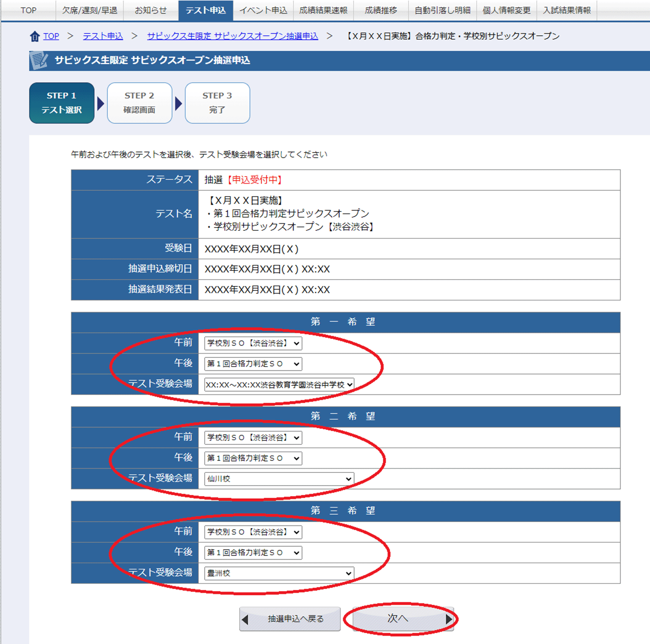Click the 【Ｘ月ＸＸ日実施】 text in テスト名 cell
This screenshot has height=644, width=650.
point(246,201)
